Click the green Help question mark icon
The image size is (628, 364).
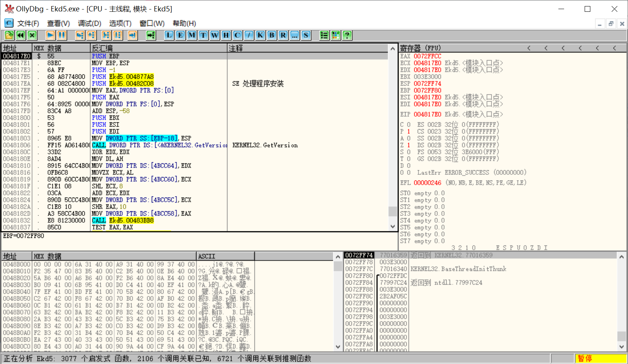(347, 35)
